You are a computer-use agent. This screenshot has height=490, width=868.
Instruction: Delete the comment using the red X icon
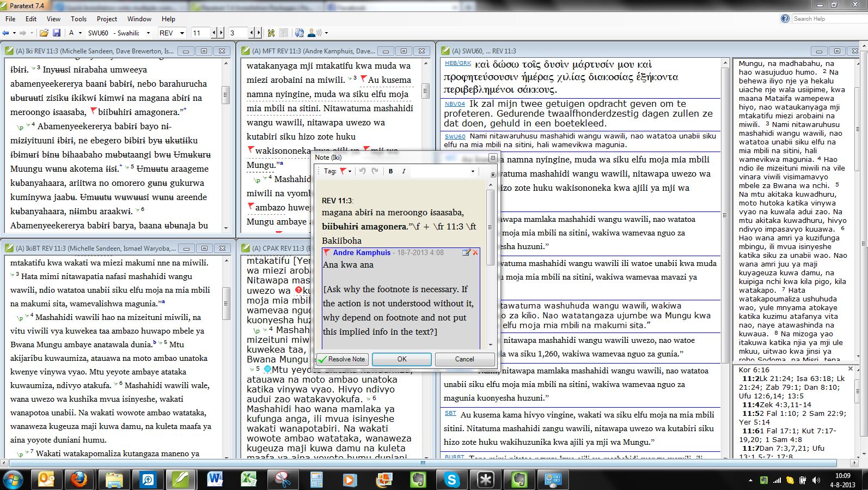tap(475, 253)
